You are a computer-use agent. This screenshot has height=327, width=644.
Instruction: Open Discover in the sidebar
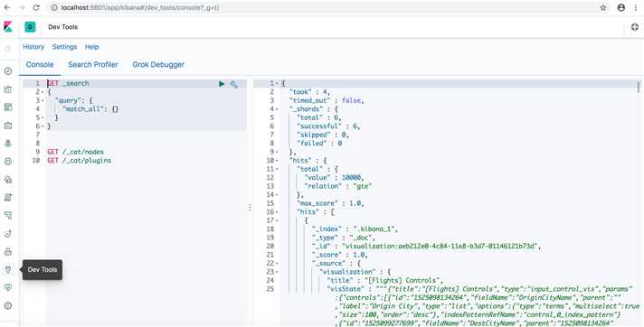[8, 71]
